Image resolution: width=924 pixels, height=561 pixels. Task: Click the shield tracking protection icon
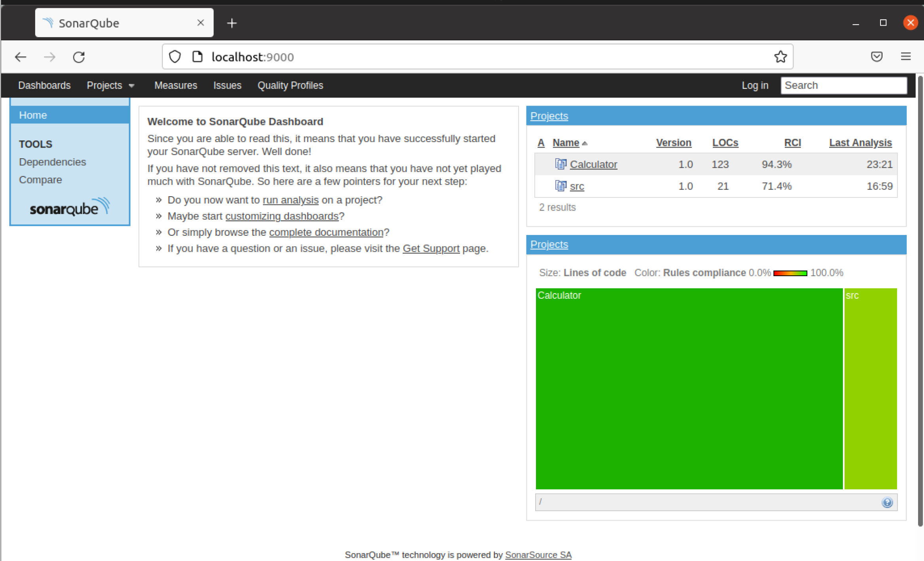(x=175, y=57)
